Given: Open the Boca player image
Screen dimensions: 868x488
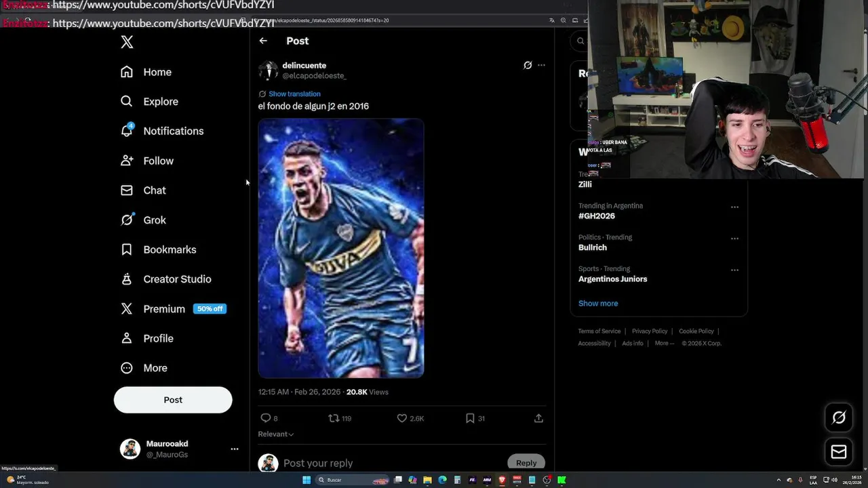Looking at the screenshot, I should [x=341, y=248].
